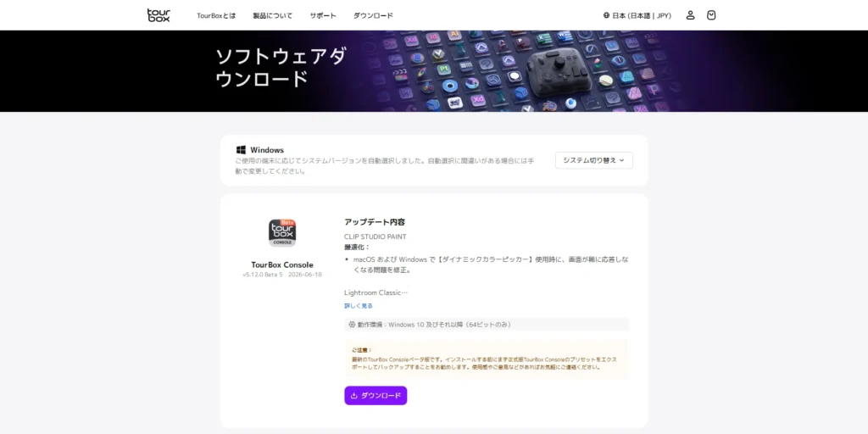Open the TourBoxとは menu
The width and height of the screenshot is (868, 434).
click(216, 15)
